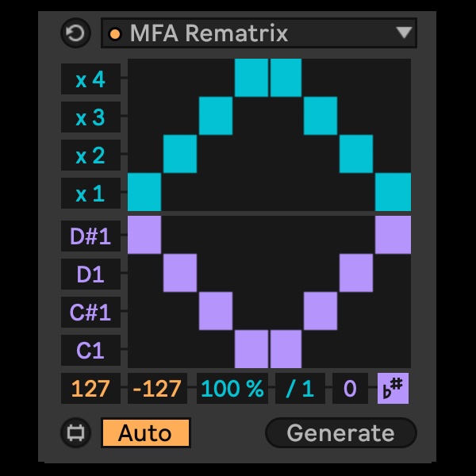
Task: Click the x 2 multiplier label
Action: click(x=90, y=155)
